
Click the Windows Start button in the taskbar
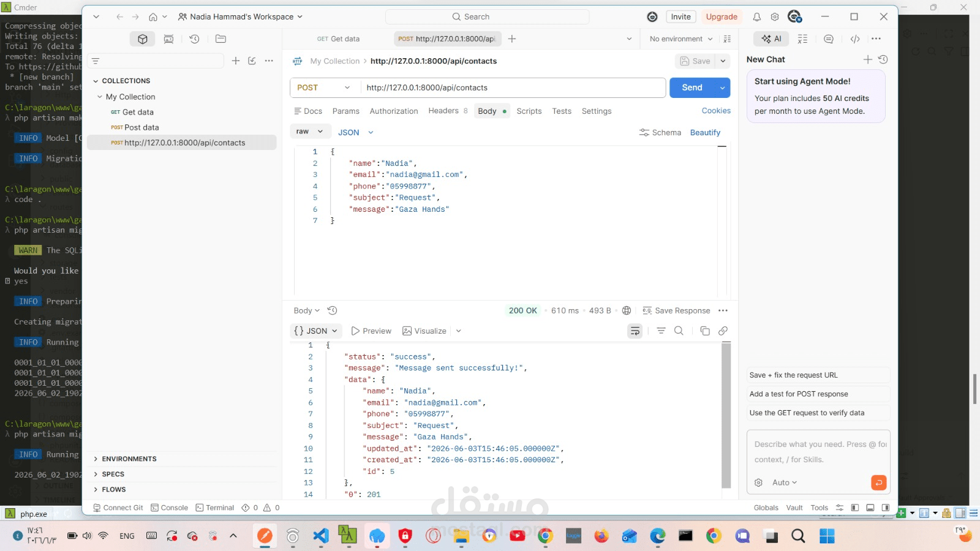click(827, 536)
